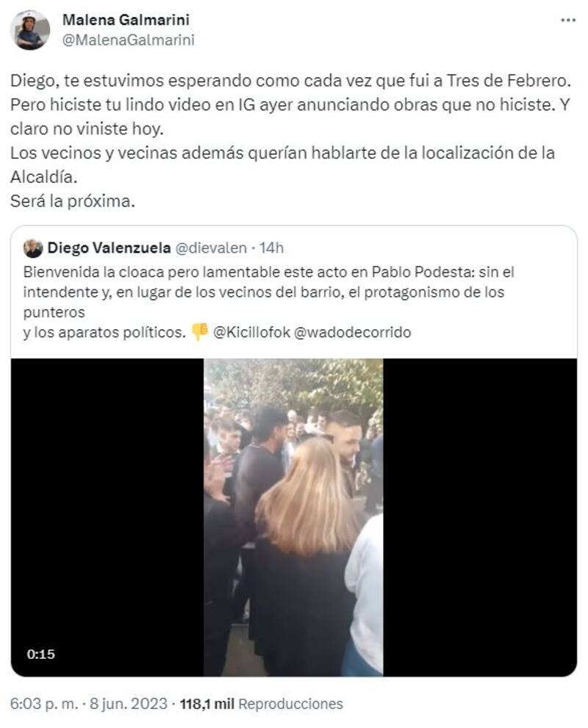Image resolution: width=588 pixels, height=728 pixels.
Task: Open Diego Valenzuela's small profile avatar
Action: click(33, 248)
